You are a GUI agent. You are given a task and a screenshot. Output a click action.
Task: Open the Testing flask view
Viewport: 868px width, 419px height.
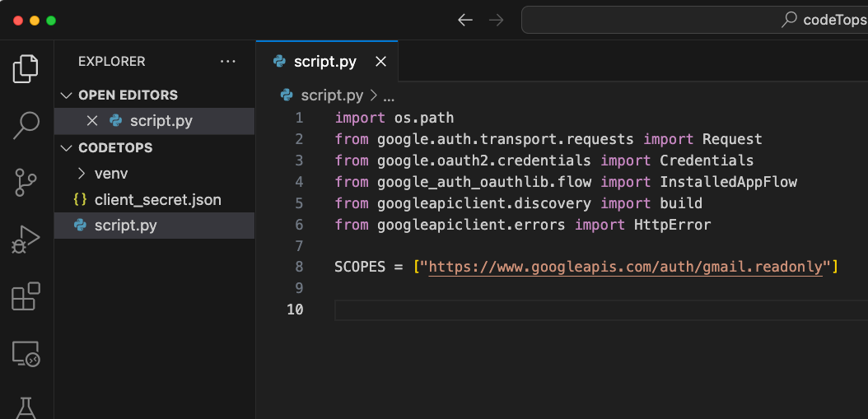tap(26, 408)
